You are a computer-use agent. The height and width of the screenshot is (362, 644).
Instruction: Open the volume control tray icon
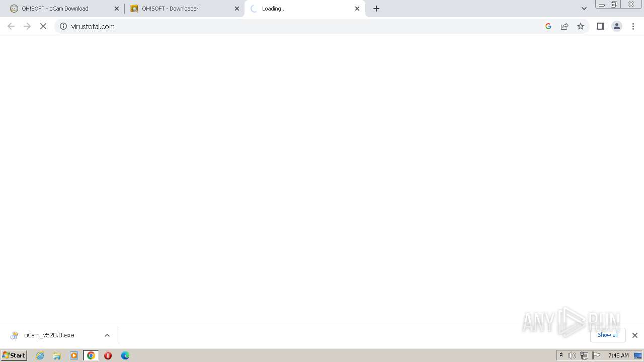(x=572, y=355)
